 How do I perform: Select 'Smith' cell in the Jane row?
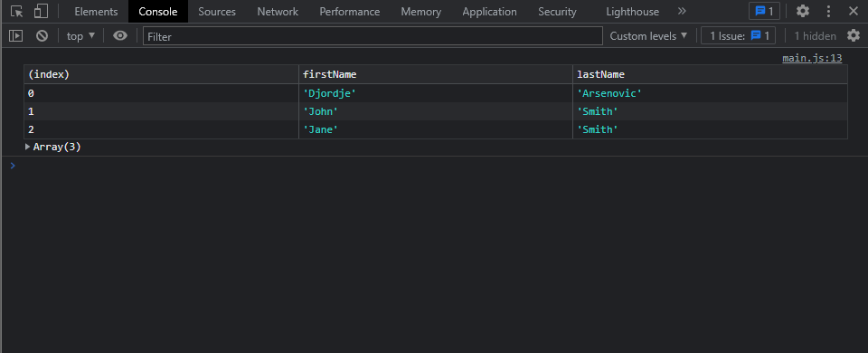(711, 129)
